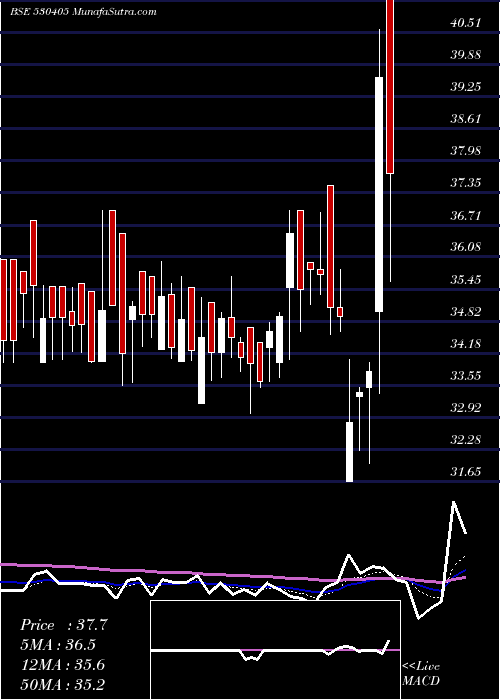Select the 38.61 price axis label
Screen dimensions: 500x700
[x=466, y=119]
